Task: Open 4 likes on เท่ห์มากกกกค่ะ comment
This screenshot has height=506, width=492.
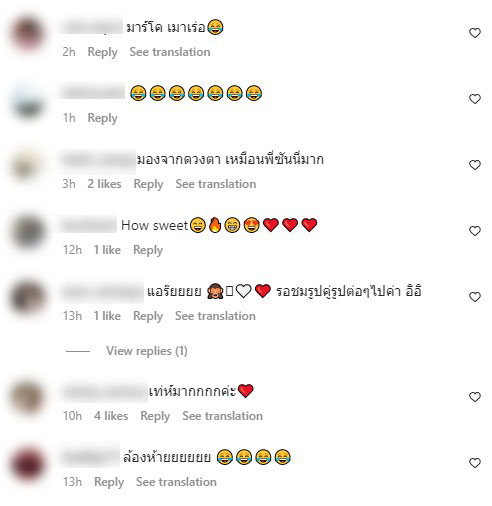Action: click(x=111, y=416)
